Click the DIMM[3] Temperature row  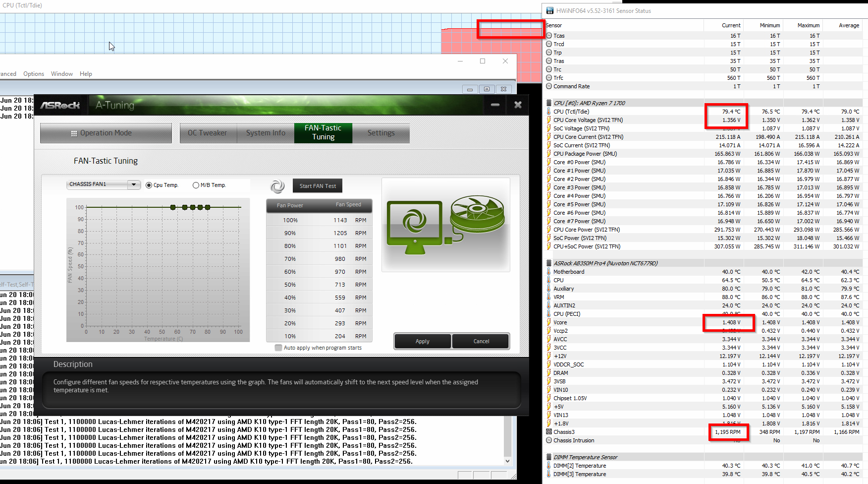(704, 474)
